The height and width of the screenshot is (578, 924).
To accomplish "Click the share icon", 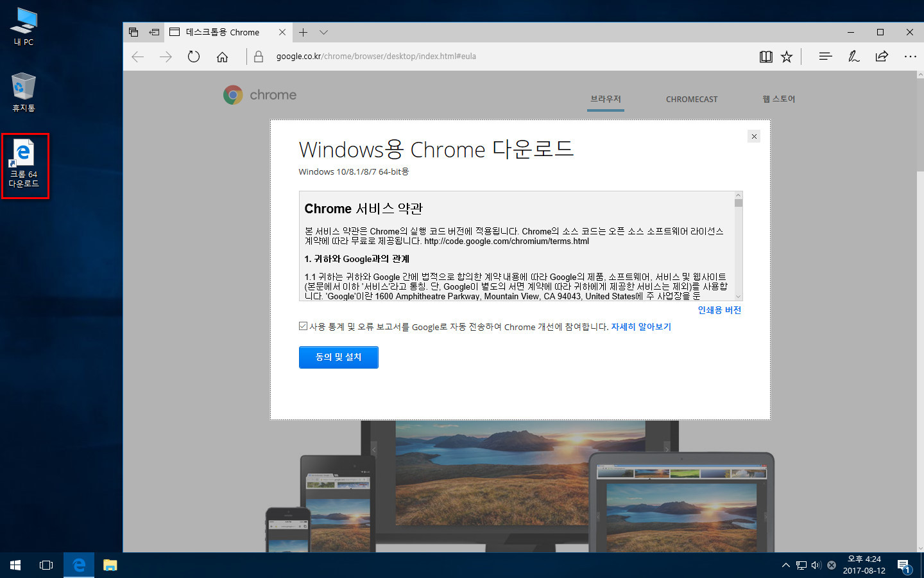I will point(882,57).
